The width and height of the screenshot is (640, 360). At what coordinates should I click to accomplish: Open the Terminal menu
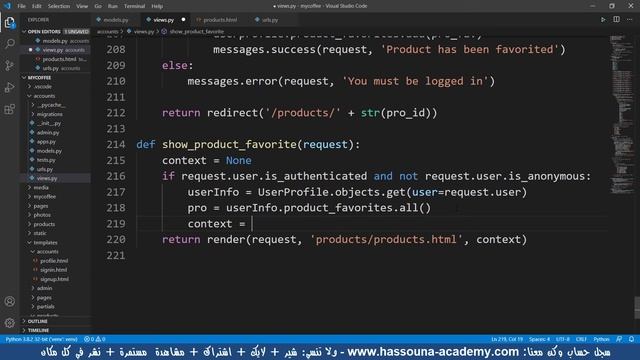(x=134, y=6)
